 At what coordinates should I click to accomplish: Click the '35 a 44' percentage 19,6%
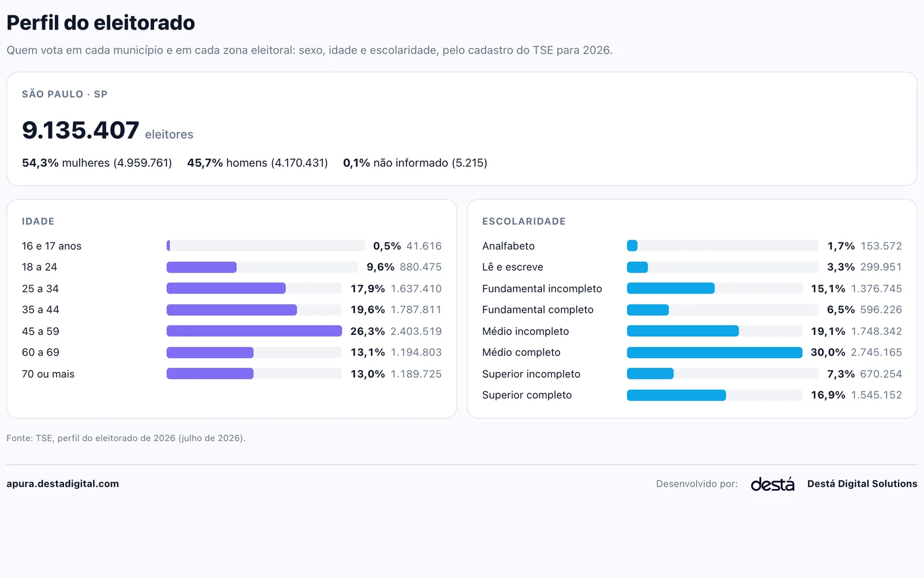tap(367, 310)
